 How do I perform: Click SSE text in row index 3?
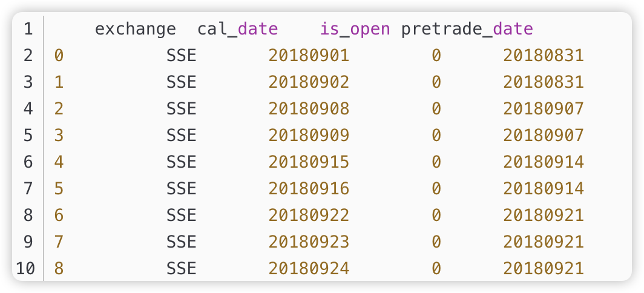pos(182,136)
